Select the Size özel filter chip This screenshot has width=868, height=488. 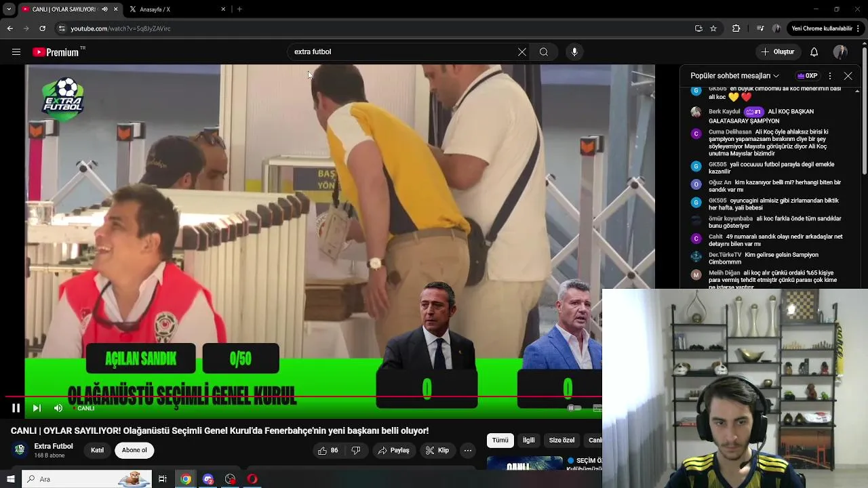561,441
